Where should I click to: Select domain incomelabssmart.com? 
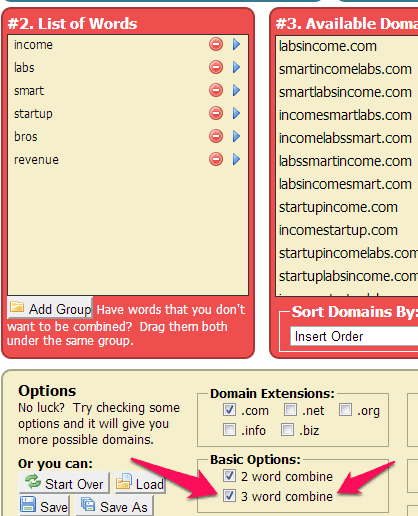pos(345,138)
